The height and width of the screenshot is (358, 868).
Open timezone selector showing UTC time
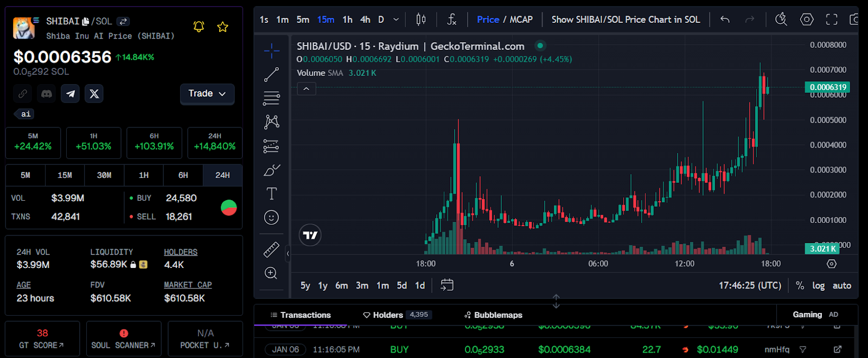click(750, 285)
